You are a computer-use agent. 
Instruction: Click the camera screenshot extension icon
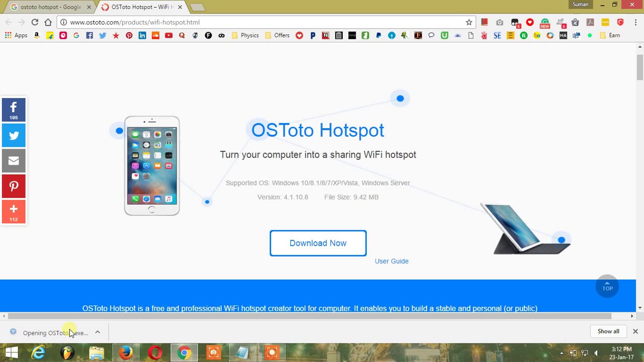[500, 22]
